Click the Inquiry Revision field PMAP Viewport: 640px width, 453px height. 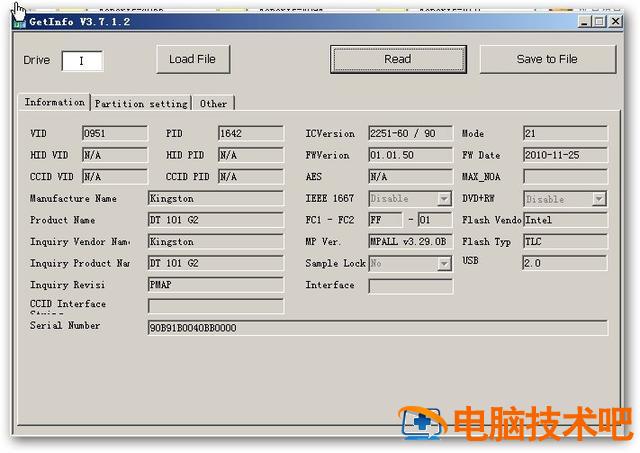point(216,285)
